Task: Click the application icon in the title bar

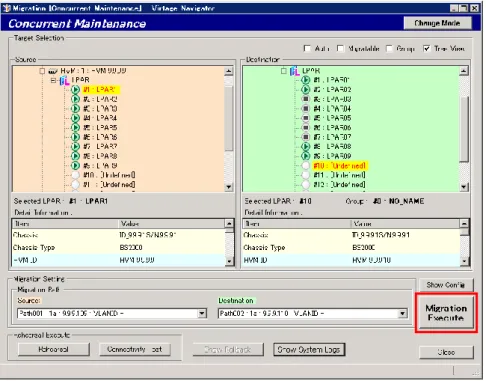Action: coord(6,8)
